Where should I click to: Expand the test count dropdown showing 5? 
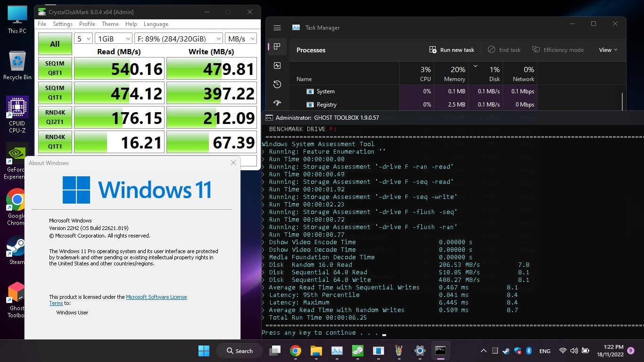83,39
